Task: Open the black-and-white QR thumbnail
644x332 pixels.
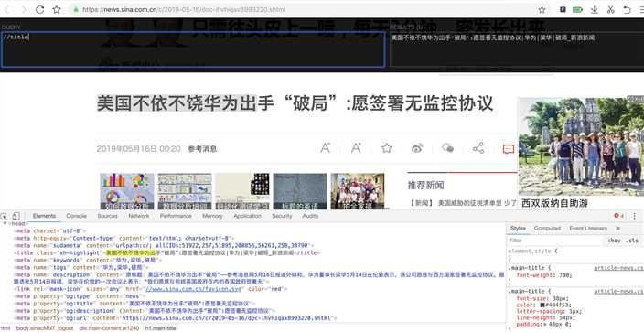Action: coord(242,191)
